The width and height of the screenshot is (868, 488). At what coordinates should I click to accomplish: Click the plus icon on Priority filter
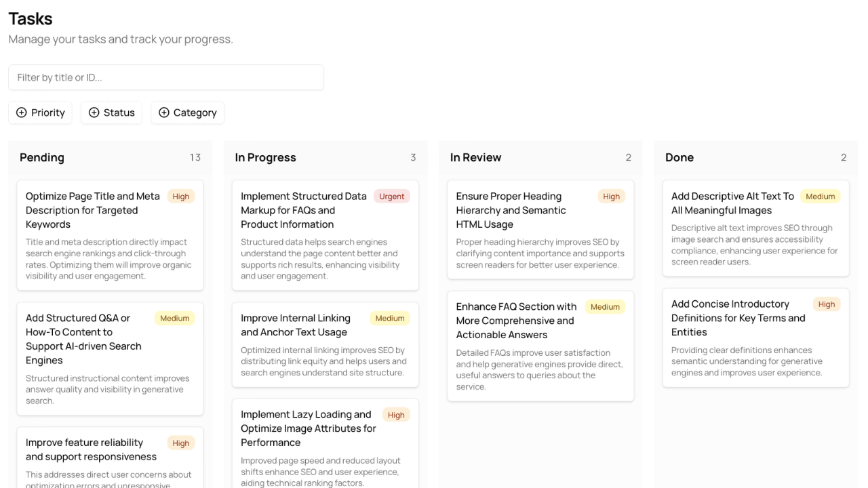22,113
